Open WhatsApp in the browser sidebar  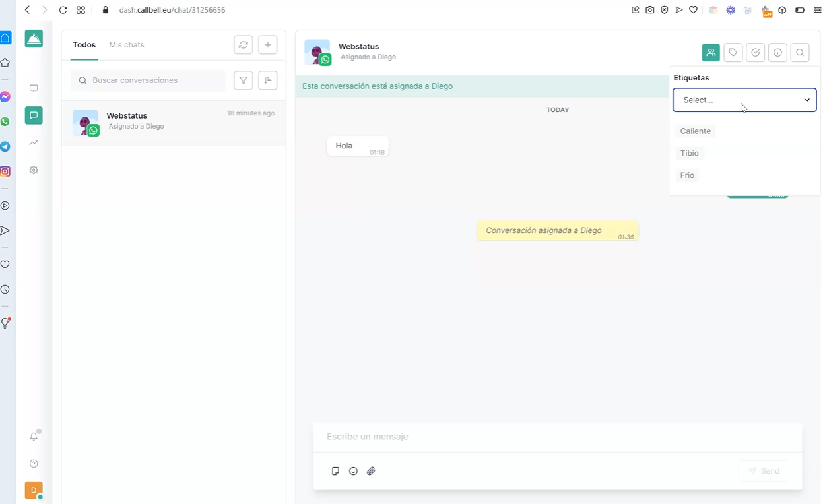click(x=5, y=121)
